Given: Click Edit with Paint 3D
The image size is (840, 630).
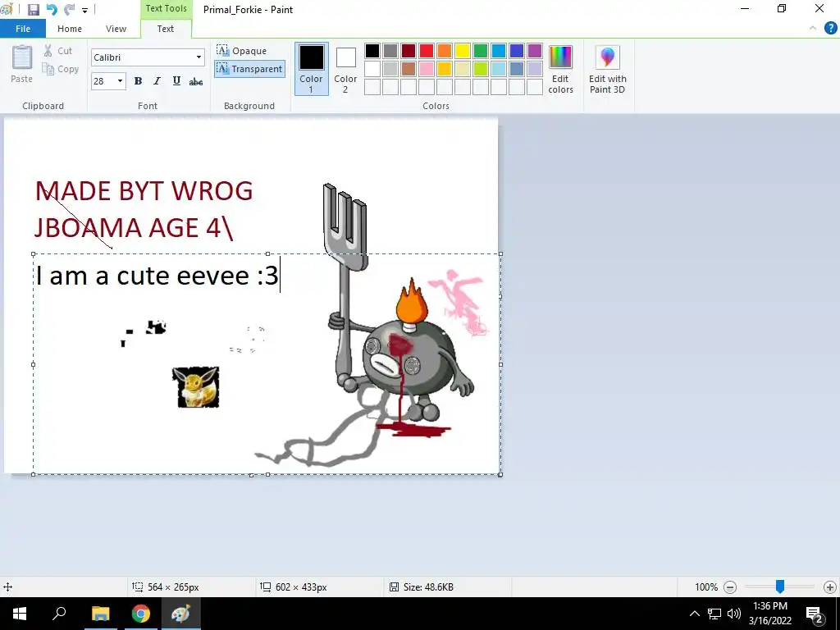Looking at the screenshot, I should 608,69.
